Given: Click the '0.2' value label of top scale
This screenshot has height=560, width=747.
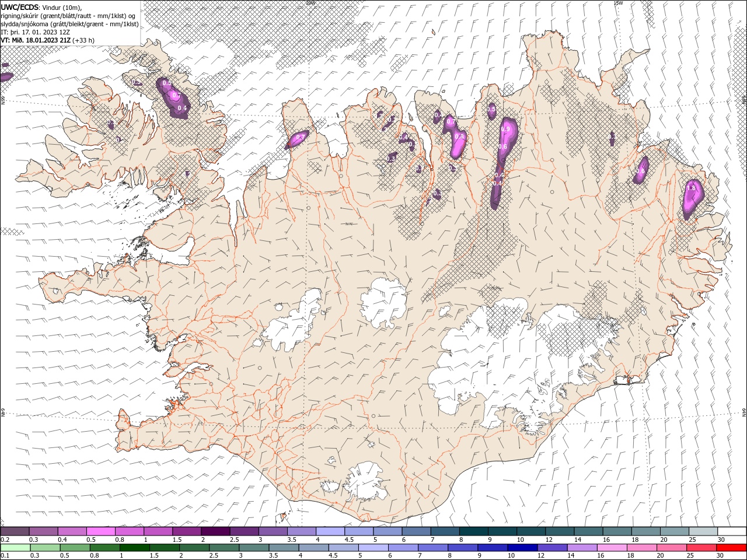Looking at the screenshot, I should tap(5, 540).
